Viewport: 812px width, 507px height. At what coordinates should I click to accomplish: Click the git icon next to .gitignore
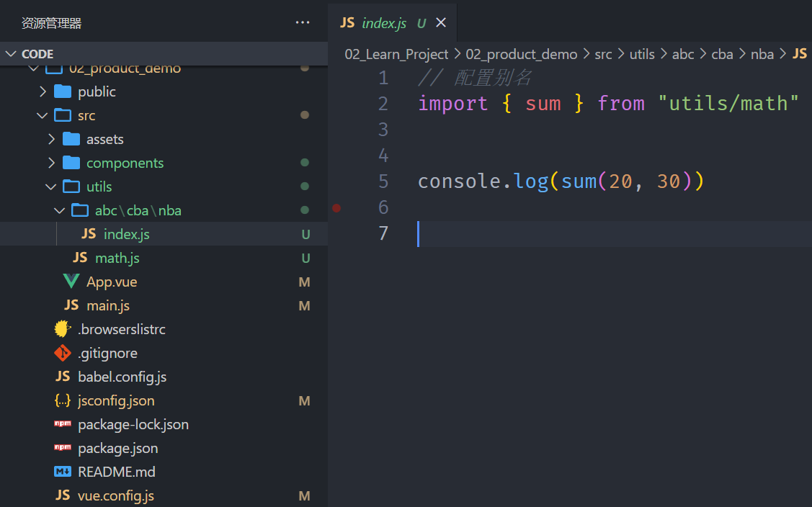[x=63, y=353]
